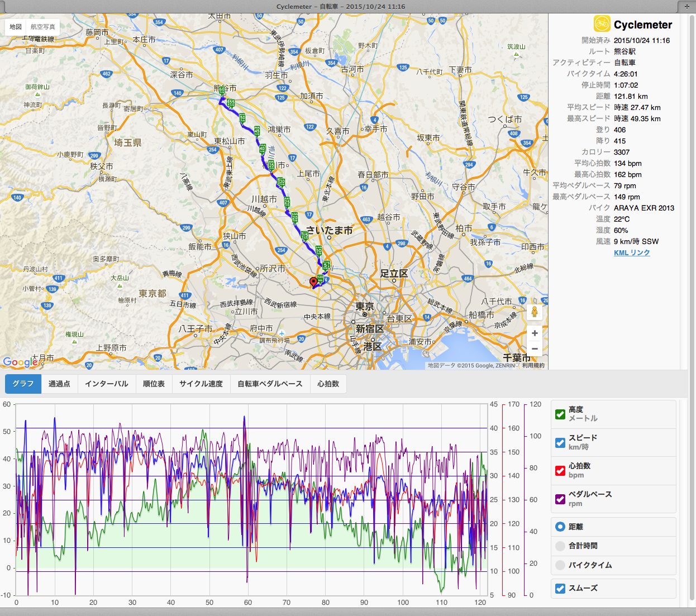696x616 pixels.
Task: Click the distance value 121.81 km
Action: (631, 96)
